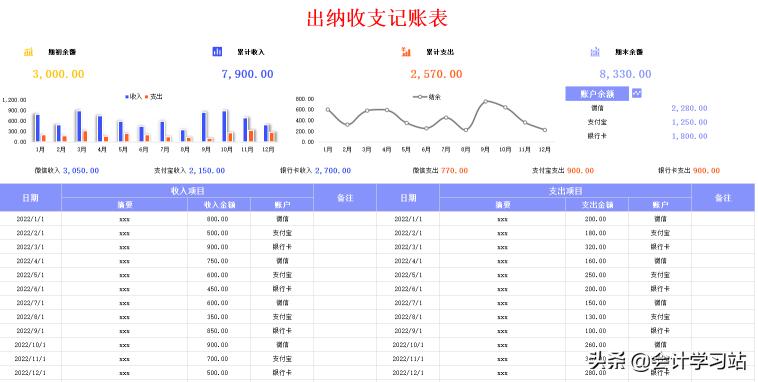Select expense amount cell 160.00

[596, 261]
